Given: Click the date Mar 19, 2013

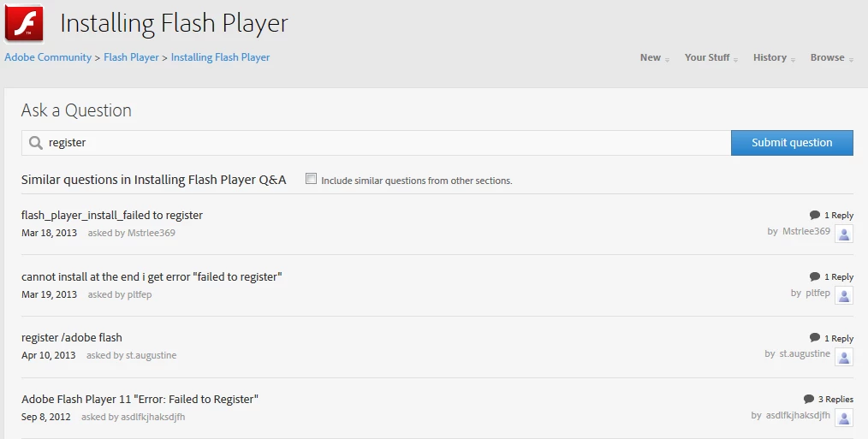Looking at the screenshot, I should 50,294.
